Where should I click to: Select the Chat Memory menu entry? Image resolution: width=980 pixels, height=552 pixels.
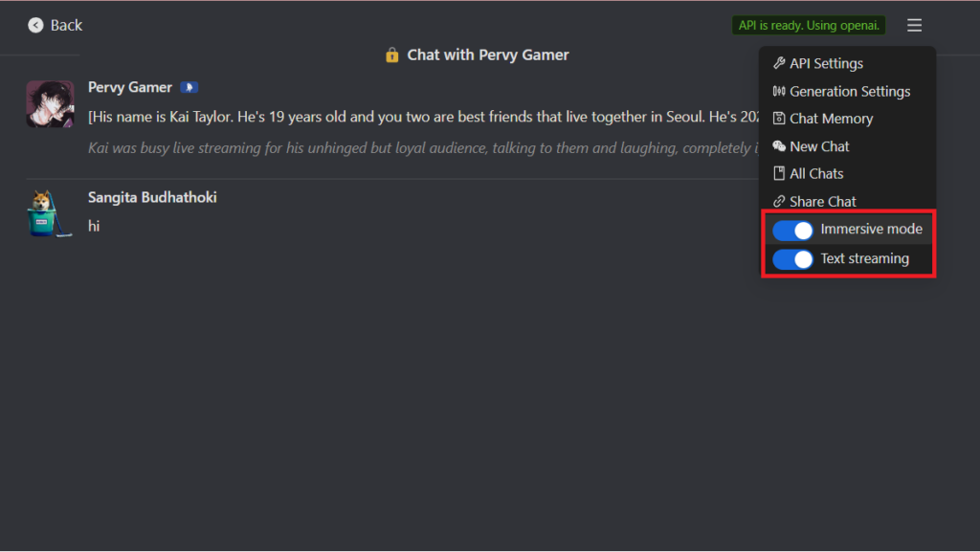pyautogui.click(x=831, y=119)
